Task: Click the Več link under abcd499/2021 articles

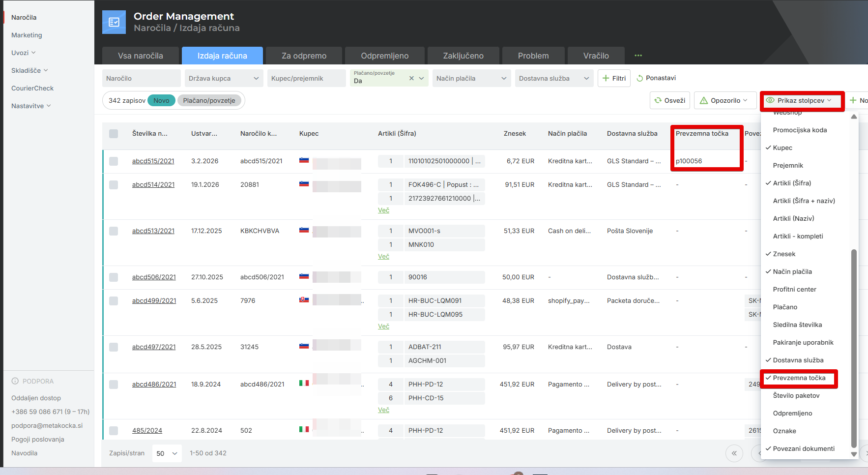Action: pos(383,326)
